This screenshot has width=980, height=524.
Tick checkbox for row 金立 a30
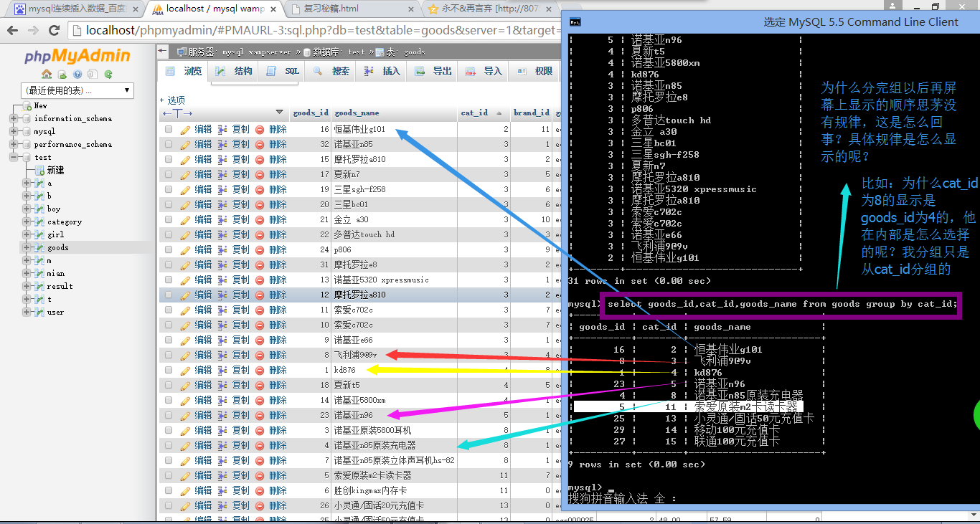point(169,219)
